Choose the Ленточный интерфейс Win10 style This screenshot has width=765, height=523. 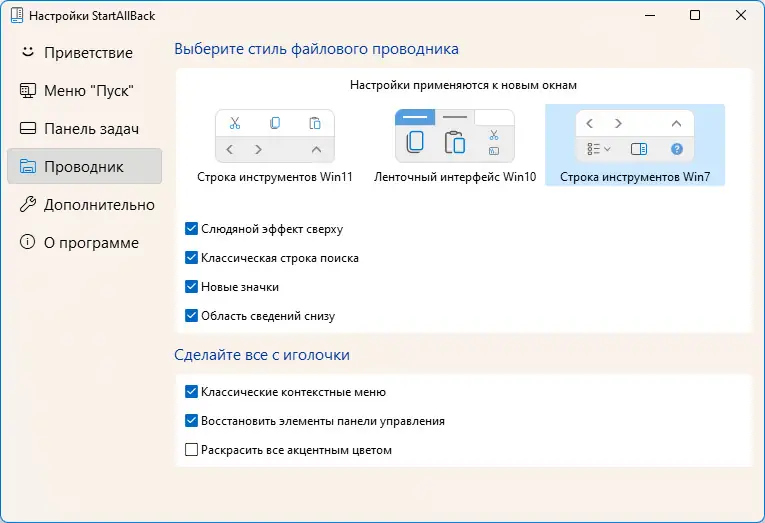pyautogui.click(x=455, y=146)
